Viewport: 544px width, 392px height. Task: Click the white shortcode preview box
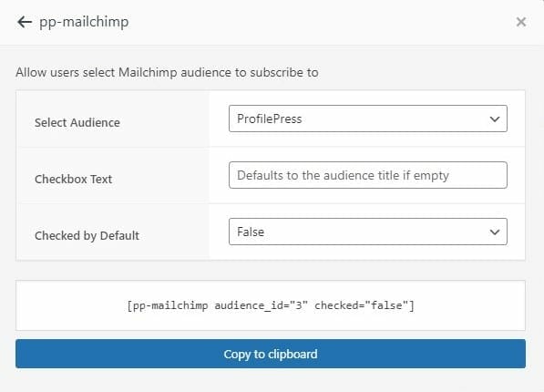tap(271, 305)
